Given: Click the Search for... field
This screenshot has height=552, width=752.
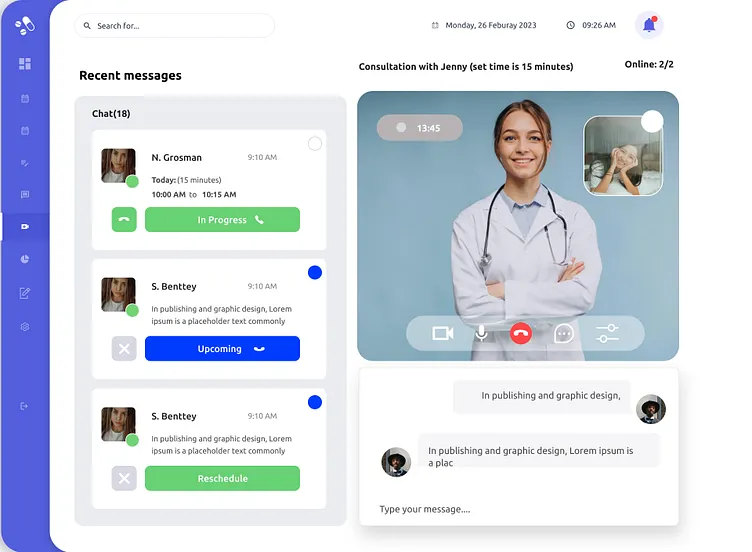Looking at the screenshot, I should point(175,25).
